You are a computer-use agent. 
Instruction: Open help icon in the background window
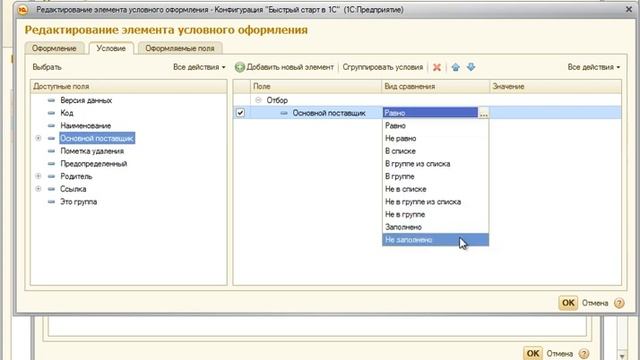584,353
